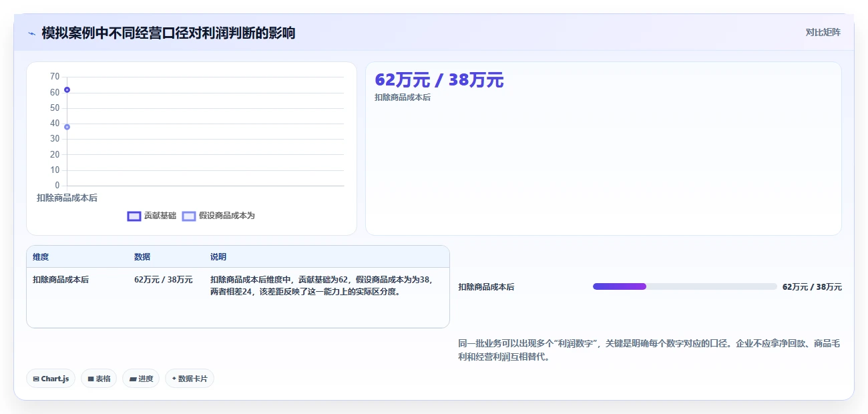Click the 表格 tag chip
Viewport: 868px width, 414px height.
click(x=99, y=379)
